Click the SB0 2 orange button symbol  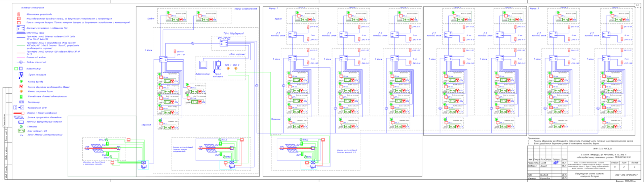point(236,68)
